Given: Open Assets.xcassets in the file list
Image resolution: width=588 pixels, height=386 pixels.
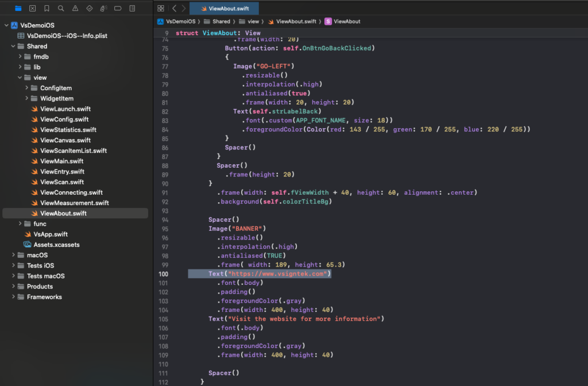Looking at the screenshot, I should tap(56, 245).
